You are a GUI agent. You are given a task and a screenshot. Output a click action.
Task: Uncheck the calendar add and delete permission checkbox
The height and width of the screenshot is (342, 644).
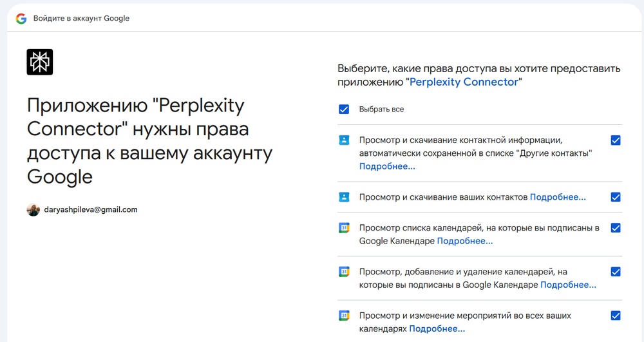pyautogui.click(x=615, y=272)
